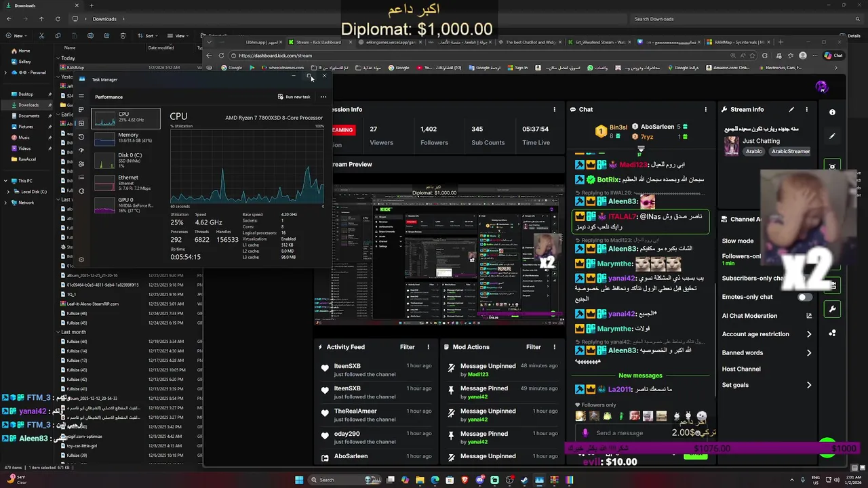This screenshot has height=488, width=868.
Task: Refresh File Explorer Downloads folder
Action: 58,19
